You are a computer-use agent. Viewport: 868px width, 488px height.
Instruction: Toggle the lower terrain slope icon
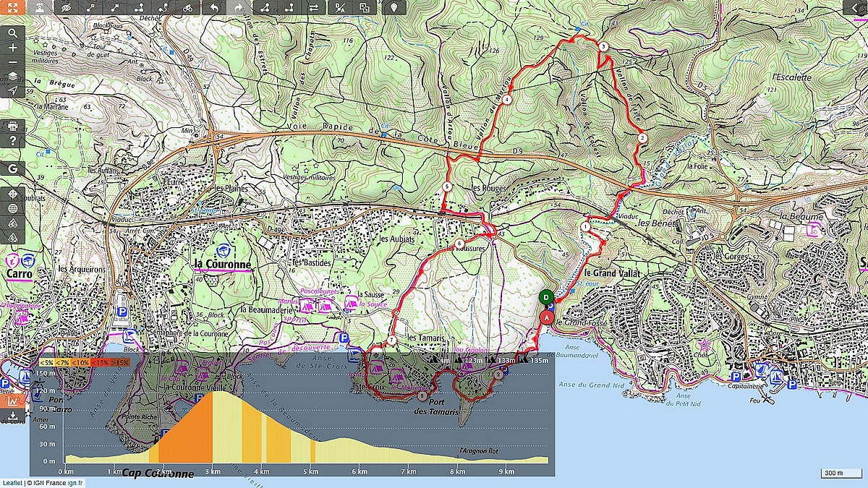[12, 237]
